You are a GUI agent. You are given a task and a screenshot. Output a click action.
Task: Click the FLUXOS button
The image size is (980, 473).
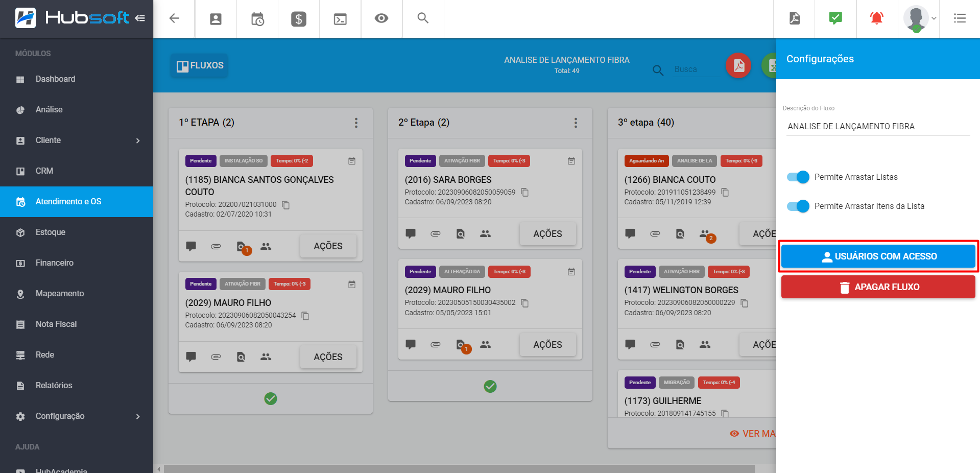pyautogui.click(x=200, y=65)
